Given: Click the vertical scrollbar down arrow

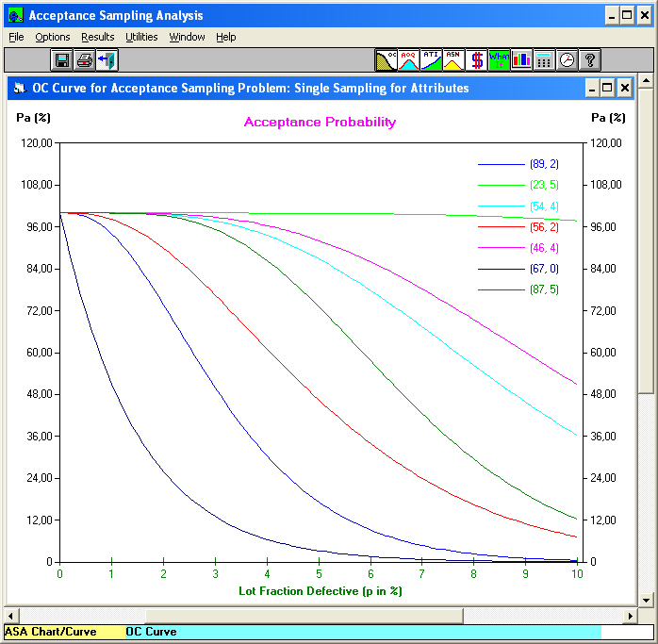Looking at the screenshot, I should click(647, 600).
